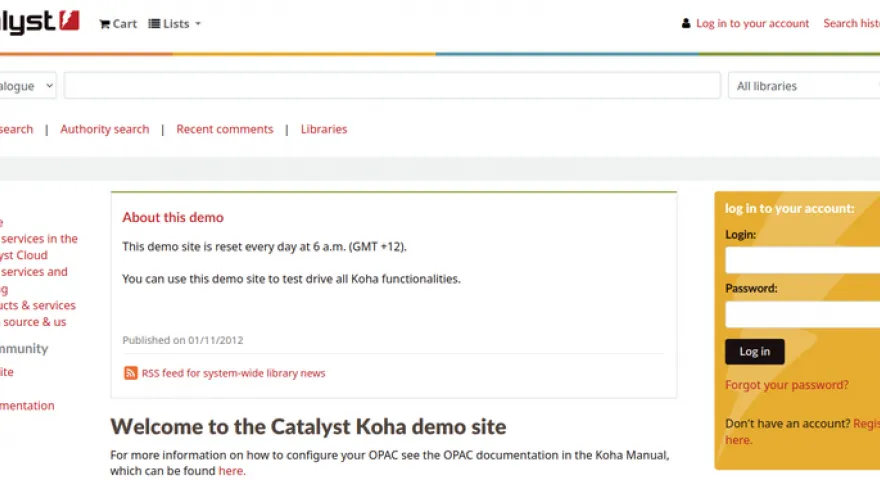Image resolution: width=880 pixels, height=480 pixels.
Task: Open the Cart icon
Action: 104,24
